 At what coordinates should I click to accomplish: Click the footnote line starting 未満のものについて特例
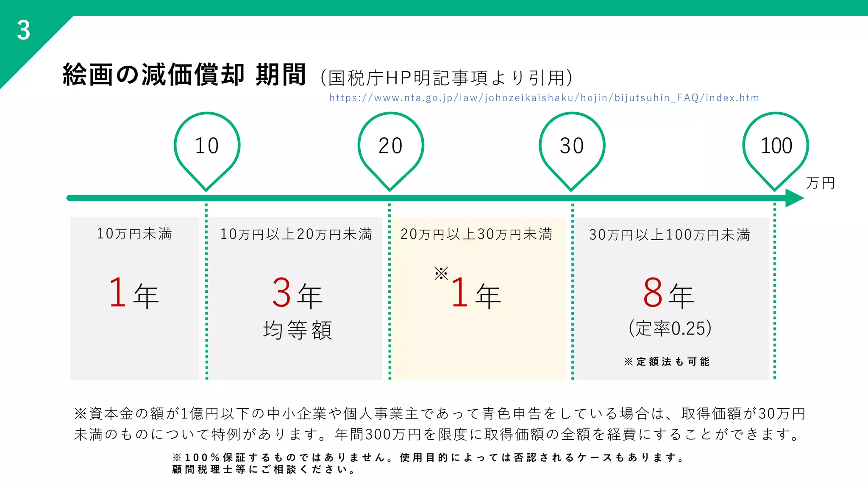(x=437, y=434)
